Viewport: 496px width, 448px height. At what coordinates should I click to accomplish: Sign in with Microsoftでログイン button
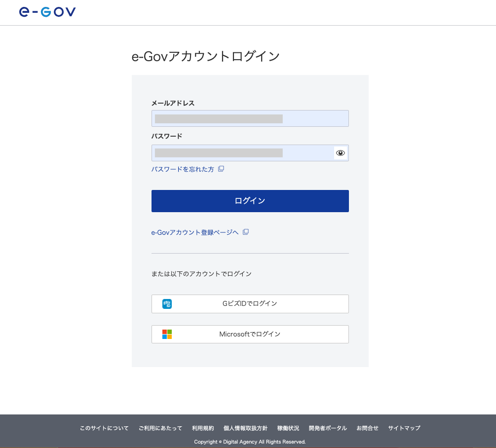pyautogui.click(x=250, y=334)
